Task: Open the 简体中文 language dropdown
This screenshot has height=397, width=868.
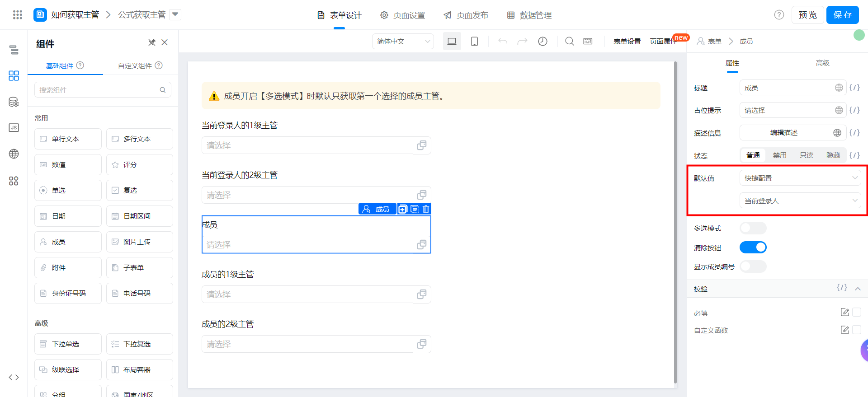Action: pos(403,41)
